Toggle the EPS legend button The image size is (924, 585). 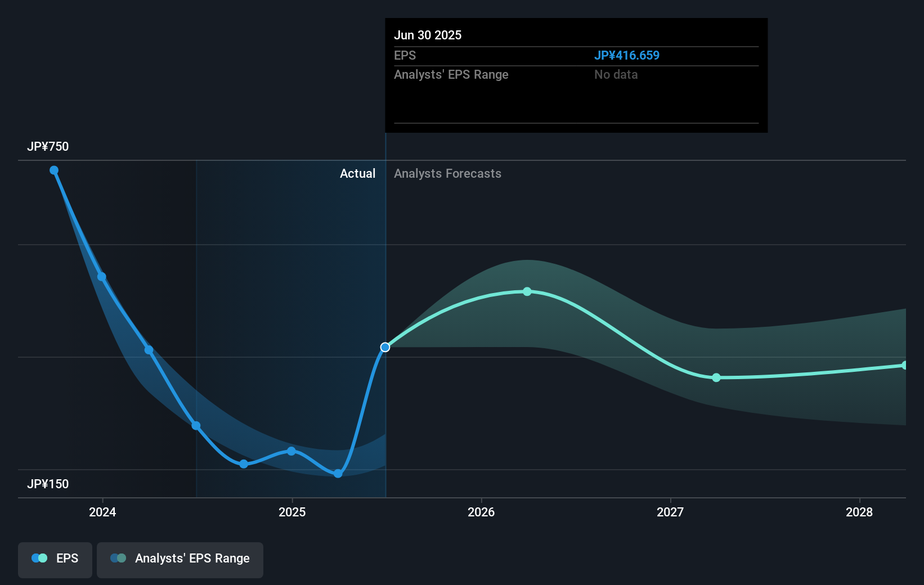pyautogui.click(x=55, y=559)
